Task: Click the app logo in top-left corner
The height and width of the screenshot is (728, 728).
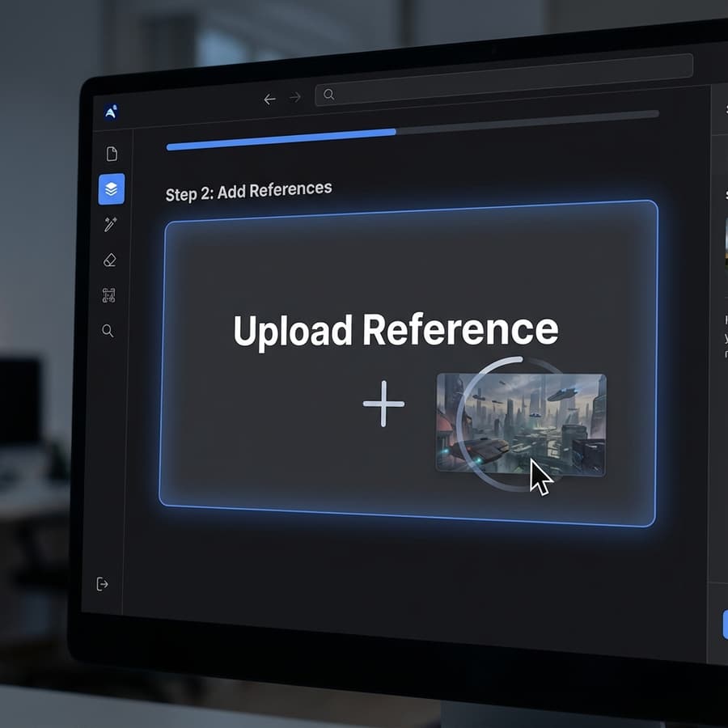Action: point(111,112)
